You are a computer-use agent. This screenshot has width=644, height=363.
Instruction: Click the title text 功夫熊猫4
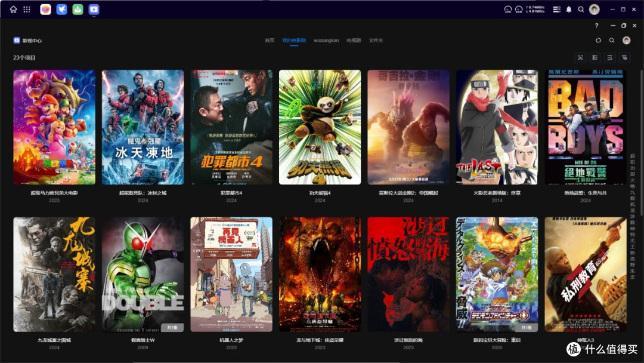coord(320,193)
